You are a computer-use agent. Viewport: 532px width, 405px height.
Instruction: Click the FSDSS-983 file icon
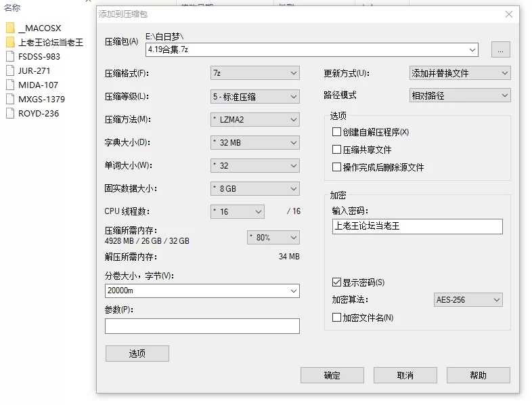pos(9,56)
